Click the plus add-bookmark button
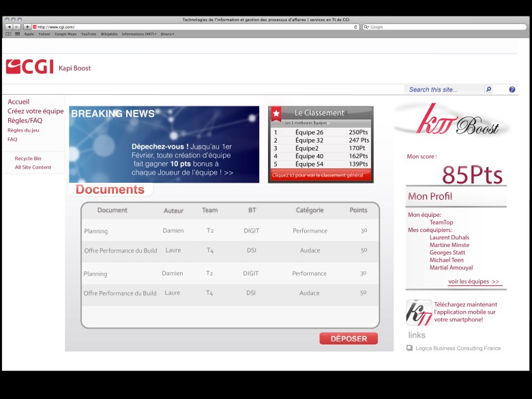 (x=27, y=27)
